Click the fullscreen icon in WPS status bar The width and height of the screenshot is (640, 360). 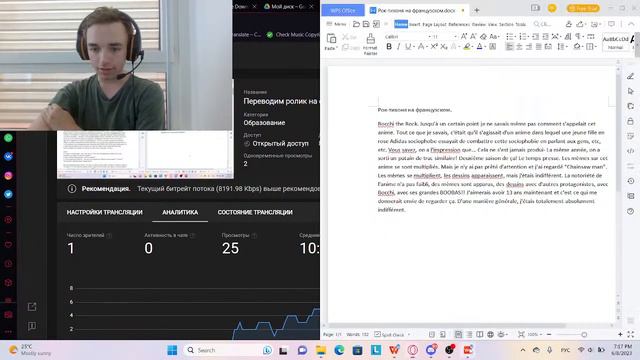631,334
